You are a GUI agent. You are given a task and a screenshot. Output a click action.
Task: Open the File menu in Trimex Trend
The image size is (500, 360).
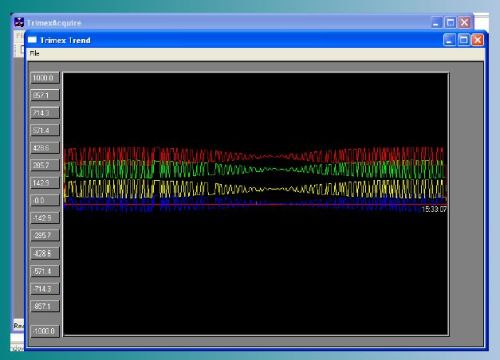[34, 53]
